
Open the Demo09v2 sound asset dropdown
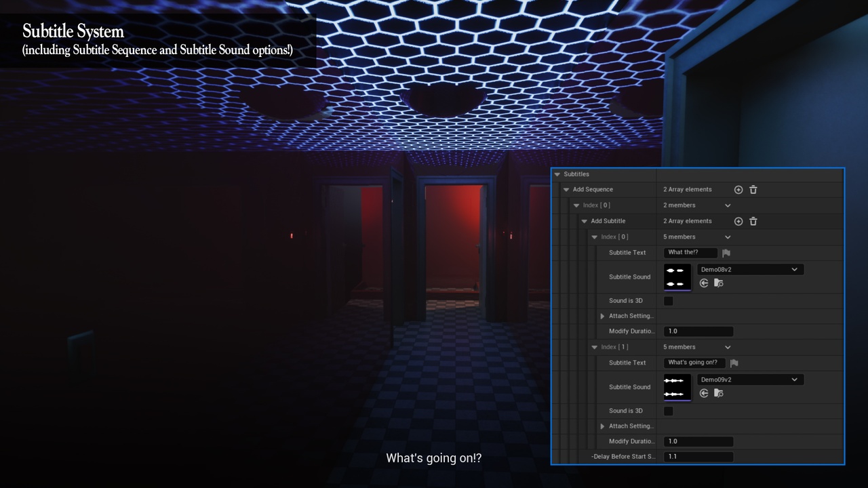(x=750, y=380)
